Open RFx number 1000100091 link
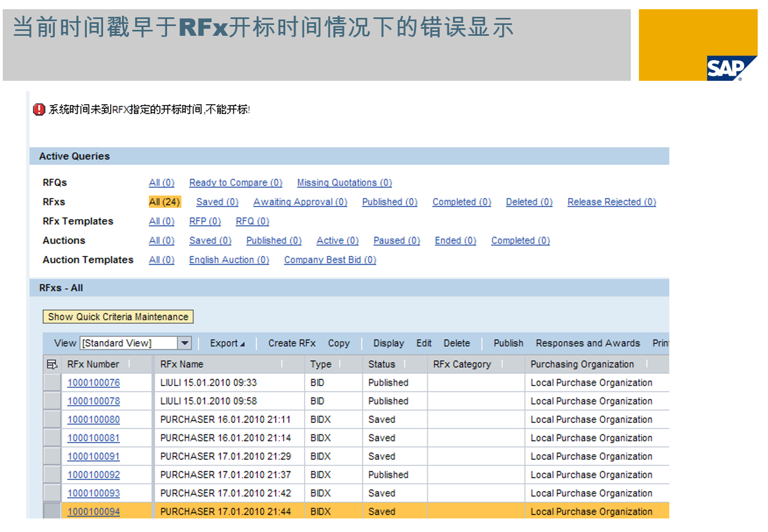The height and width of the screenshot is (532, 768). [x=94, y=457]
